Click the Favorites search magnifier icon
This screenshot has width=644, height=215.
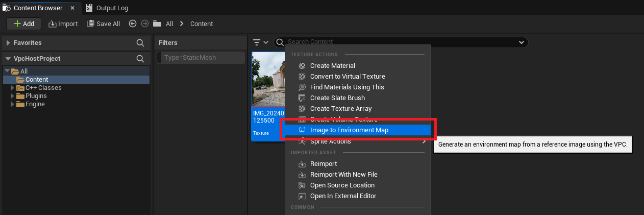140,43
